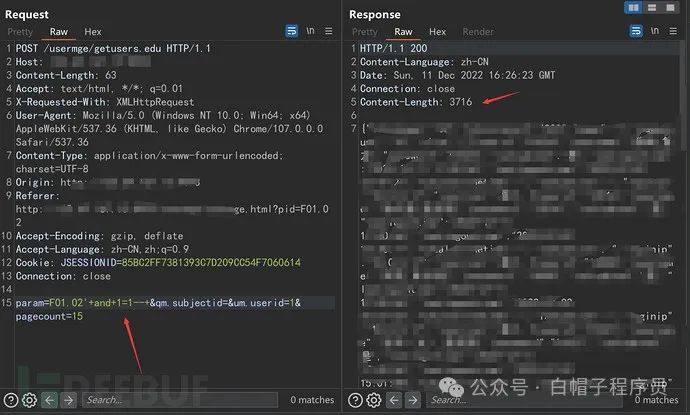
Task: Open the Render tab in Response panel
Action: 478,32
